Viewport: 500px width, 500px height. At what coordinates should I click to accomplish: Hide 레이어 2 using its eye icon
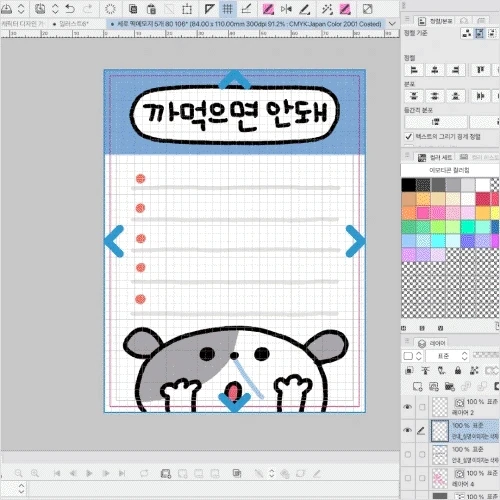click(x=407, y=407)
